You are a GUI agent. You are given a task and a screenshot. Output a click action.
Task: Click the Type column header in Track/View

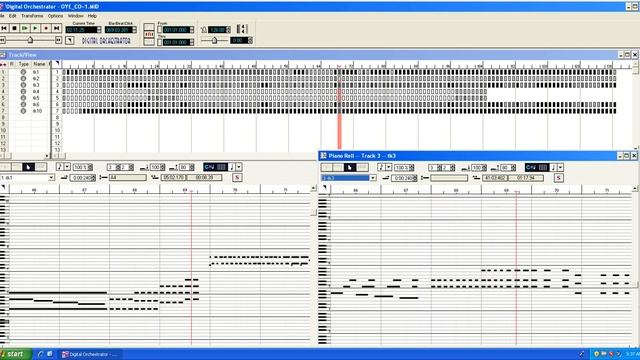[24, 64]
